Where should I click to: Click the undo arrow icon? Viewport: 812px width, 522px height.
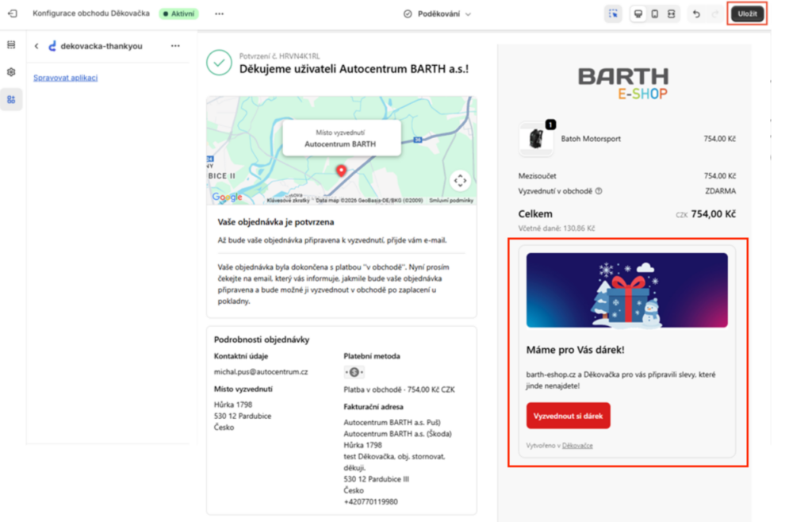coord(696,14)
